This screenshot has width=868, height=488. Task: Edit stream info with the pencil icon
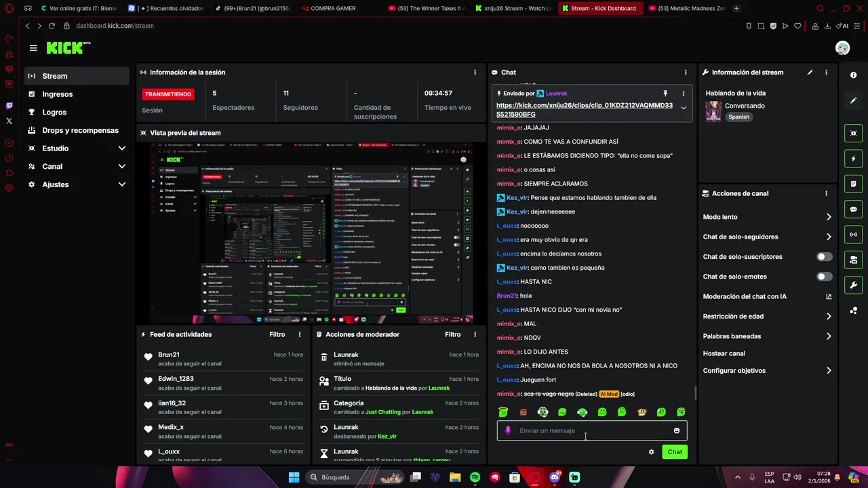point(810,73)
